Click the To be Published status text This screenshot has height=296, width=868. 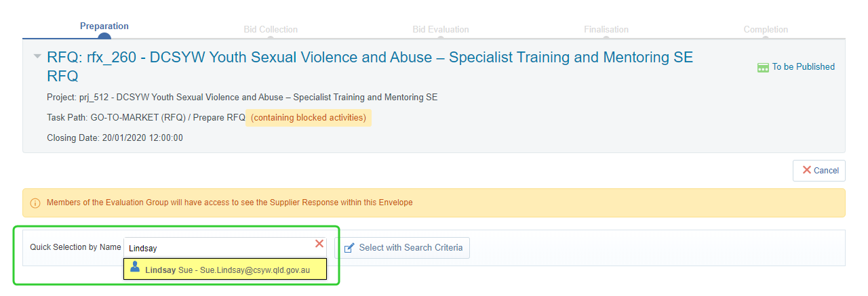pyautogui.click(x=804, y=67)
